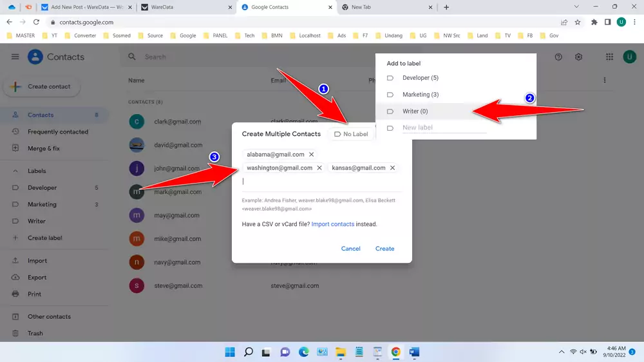644x362 pixels.
Task: Remove the alabama@gmail.com chip
Action: [312, 155]
